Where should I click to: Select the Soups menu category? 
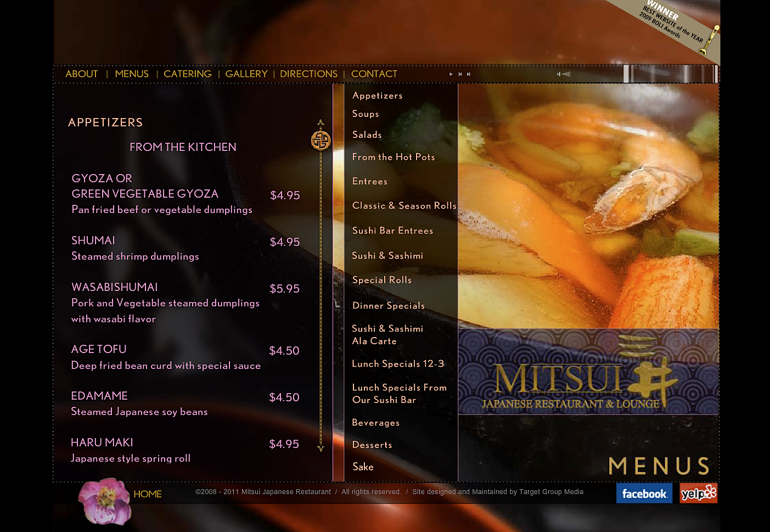[366, 114]
